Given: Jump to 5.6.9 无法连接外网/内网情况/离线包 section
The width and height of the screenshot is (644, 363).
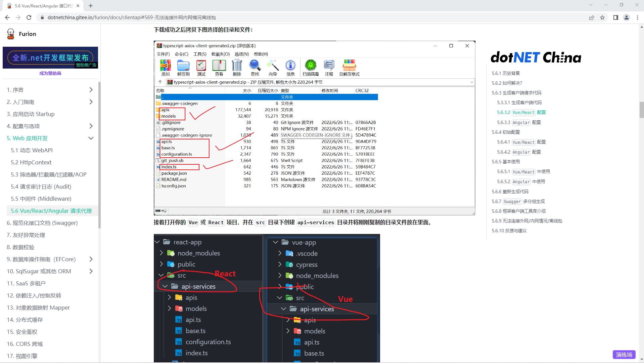Looking at the screenshot, I should point(527,221).
